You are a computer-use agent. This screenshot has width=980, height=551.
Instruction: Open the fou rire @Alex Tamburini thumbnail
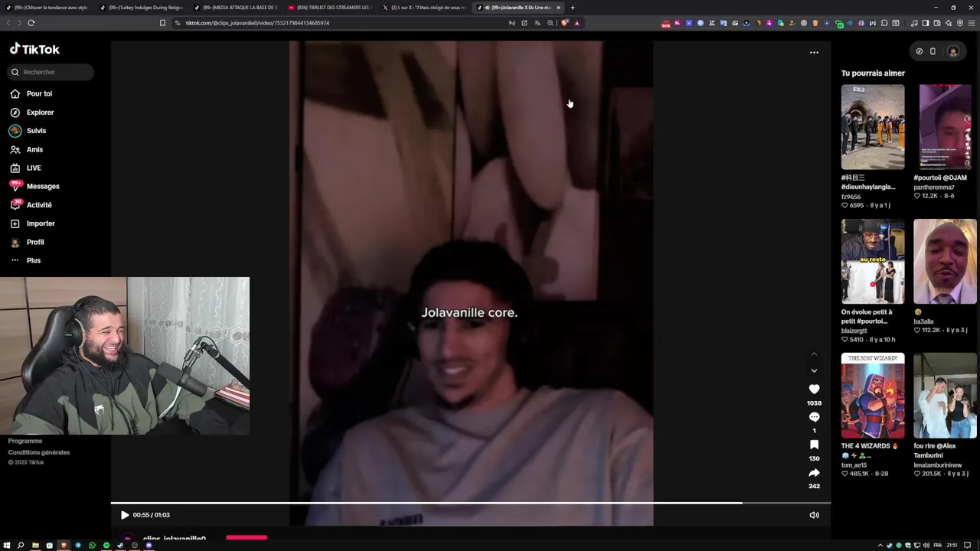(945, 396)
